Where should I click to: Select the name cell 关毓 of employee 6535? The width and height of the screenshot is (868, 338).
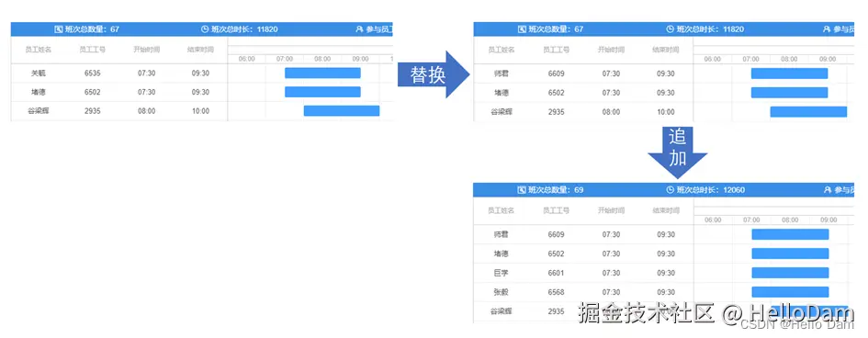(x=39, y=73)
